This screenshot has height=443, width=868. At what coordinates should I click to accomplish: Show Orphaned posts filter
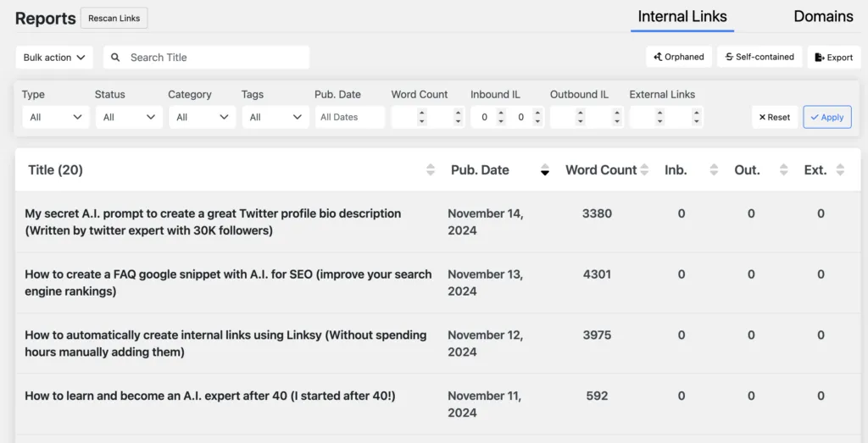[x=678, y=57]
